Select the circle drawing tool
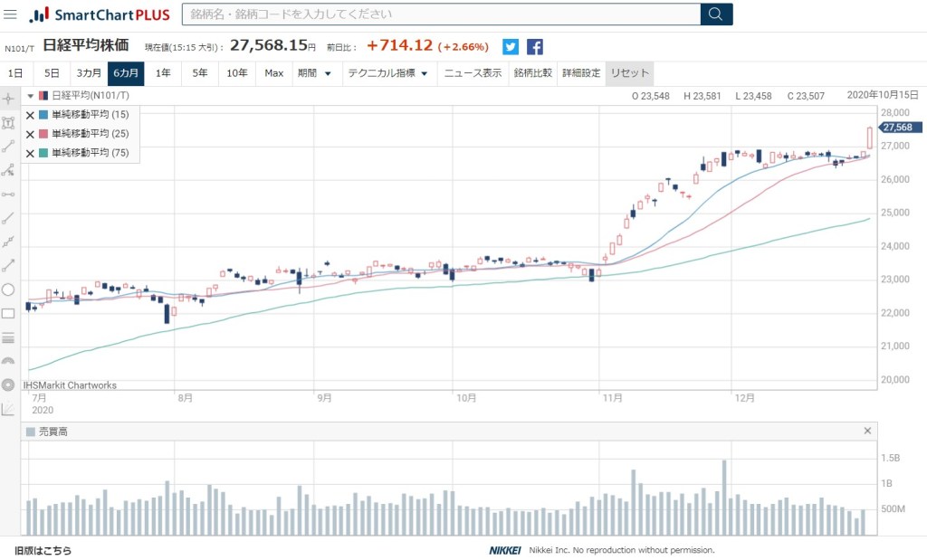 coord(8,289)
